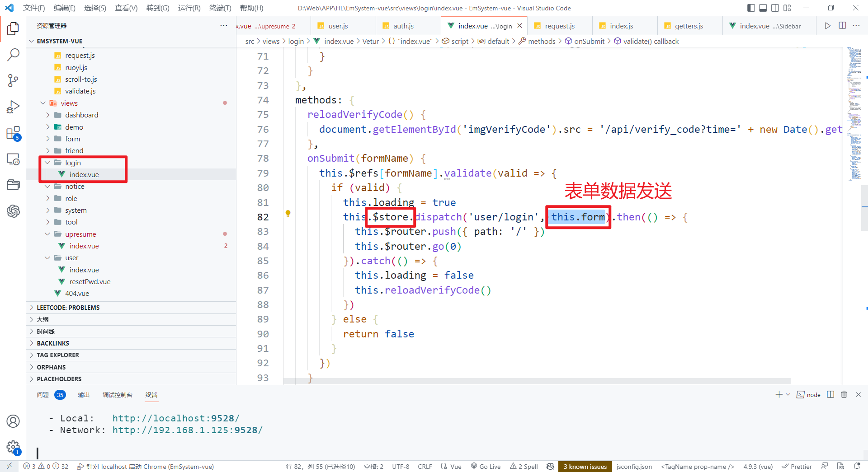The image size is (868, 472).
Task: Click the Run file play icon
Action: (827, 26)
